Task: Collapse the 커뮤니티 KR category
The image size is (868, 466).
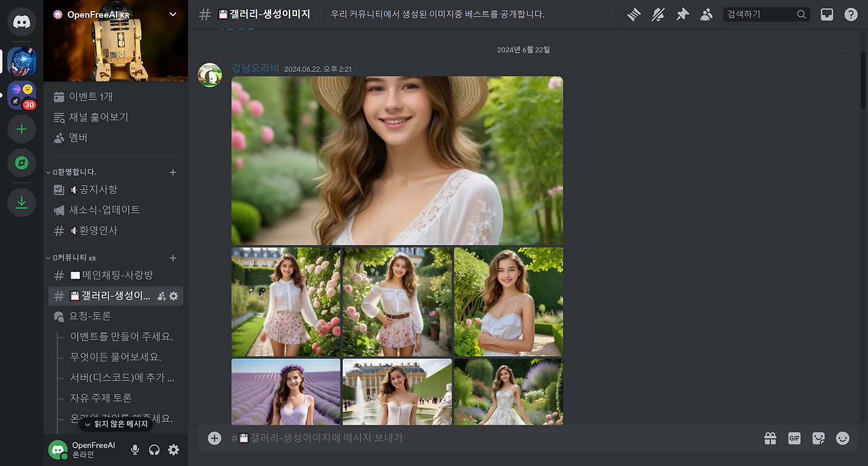Action: click(x=71, y=258)
